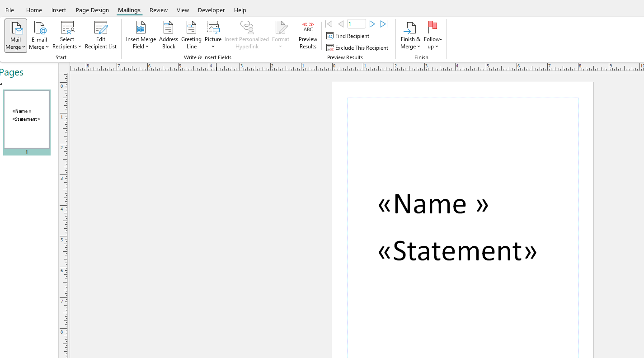Collapse the Pages pane section triangle
Screen dimensions: 644x358
[x=1, y=84]
